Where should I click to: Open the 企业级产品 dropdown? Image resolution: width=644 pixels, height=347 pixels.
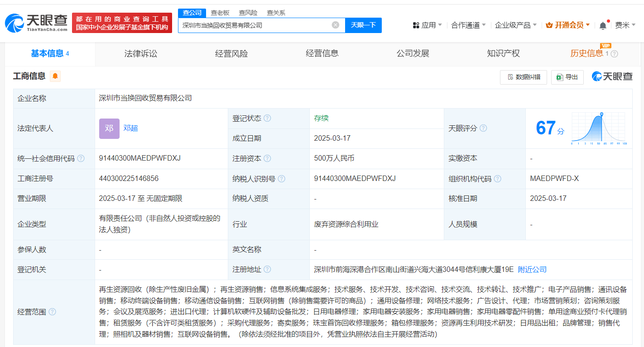(x=515, y=25)
